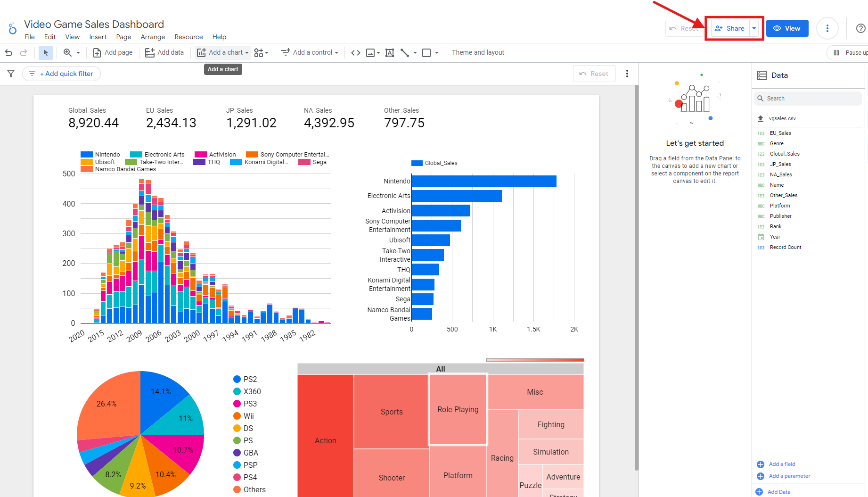868x497 pixels.
Task: Open the Resource menu
Action: [188, 37]
